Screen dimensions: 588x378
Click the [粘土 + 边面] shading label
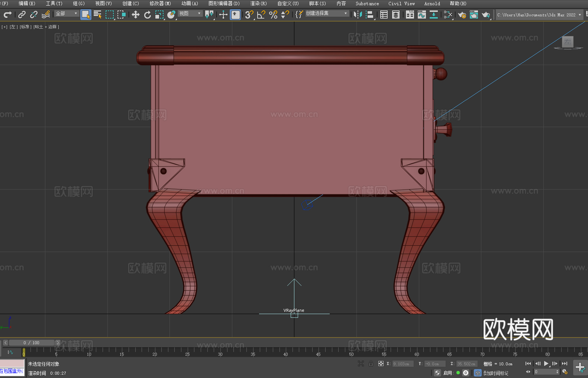46,27
